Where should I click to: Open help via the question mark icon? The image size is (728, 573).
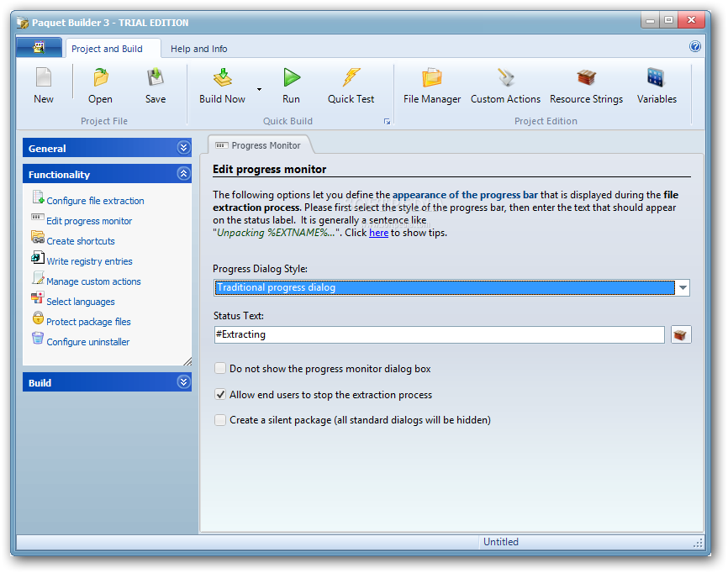click(x=695, y=46)
